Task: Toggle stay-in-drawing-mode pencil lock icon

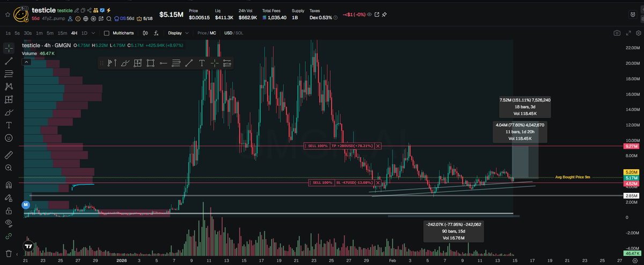Action: click(9, 197)
